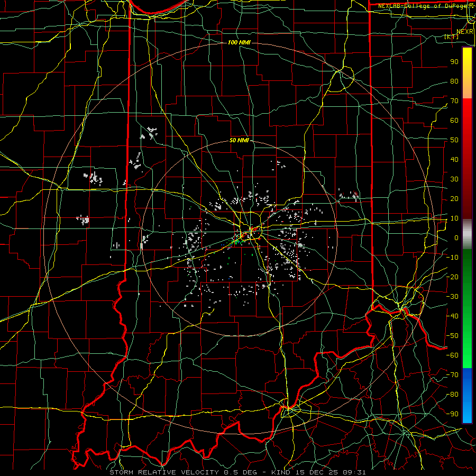Click the "100 NMI" range ring label
Image resolution: width=476 pixels, height=476 pixels.
click(239, 42)
